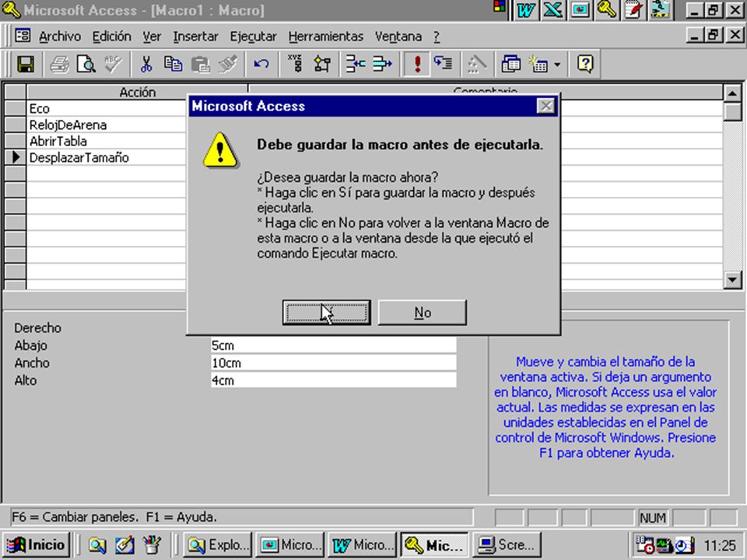Launch Excel from the Office shortcut bar
The image size is (747, 560).
pyautogui.click(x=552, y=10)
